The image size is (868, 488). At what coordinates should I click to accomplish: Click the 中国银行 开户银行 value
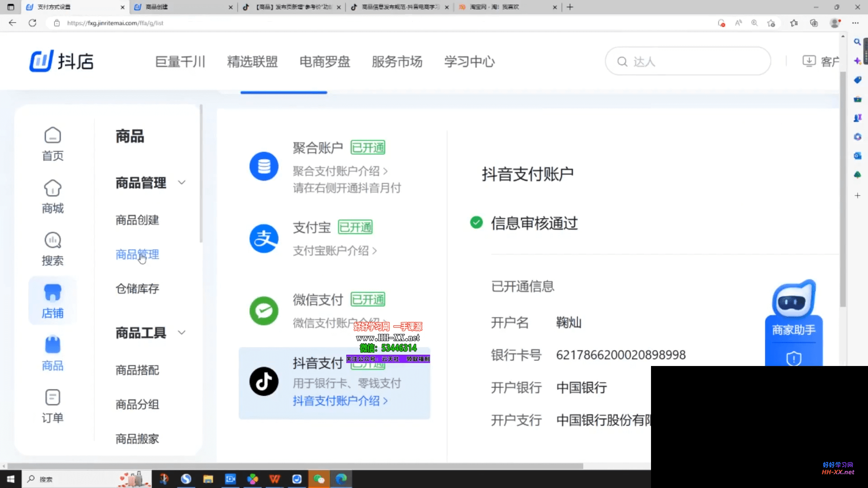[581, 388]
